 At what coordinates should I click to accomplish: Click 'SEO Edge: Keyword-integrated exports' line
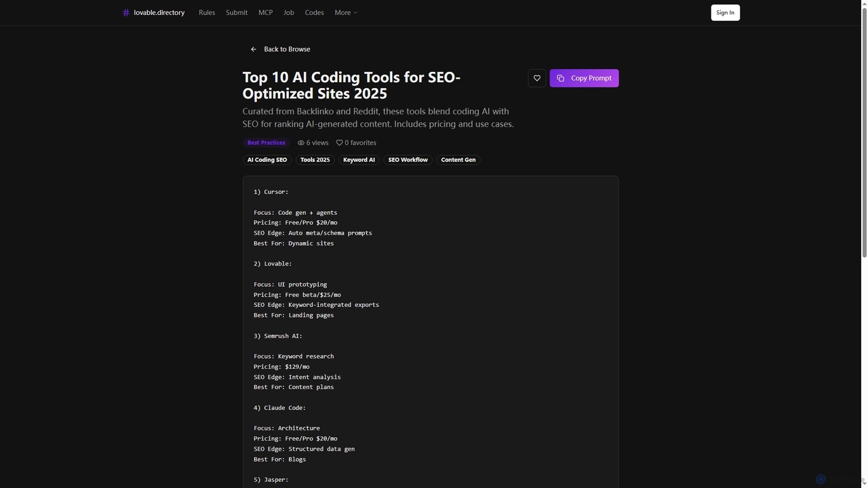[x=317, y=305]
